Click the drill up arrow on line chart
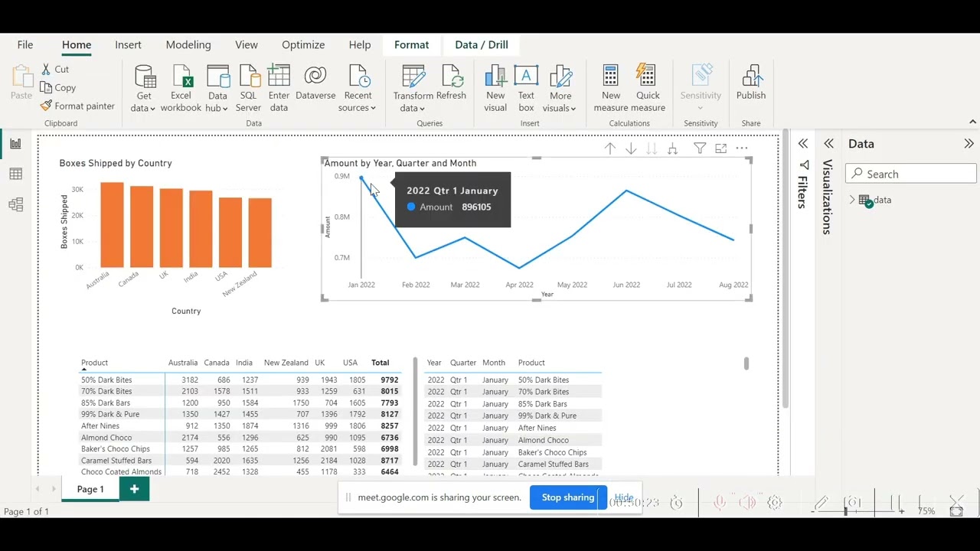 609,148
